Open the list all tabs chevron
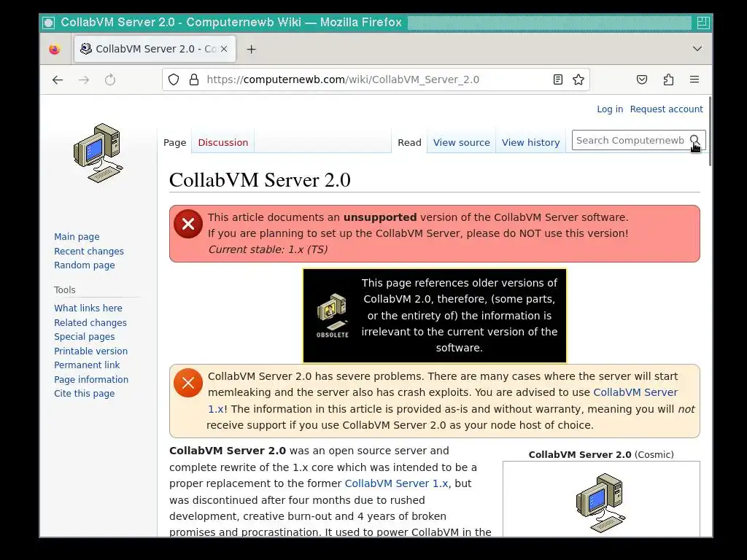The height and width of the screenshot is (560, 747). pyautogui.click(x=697, y=49)
